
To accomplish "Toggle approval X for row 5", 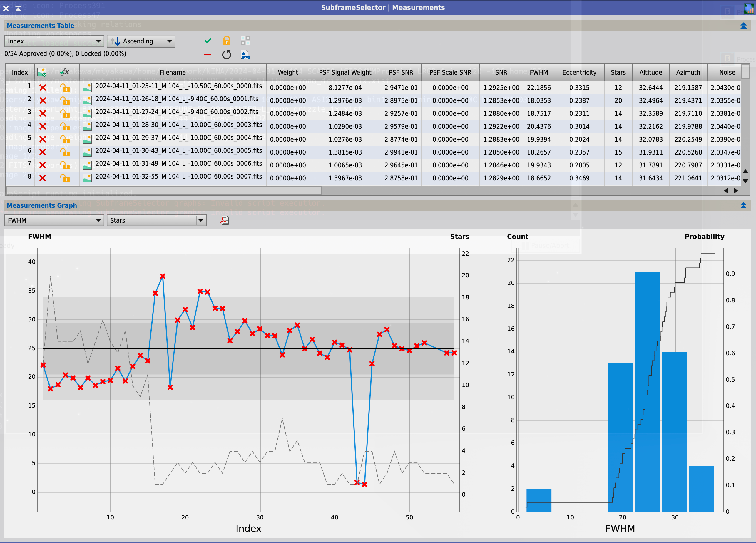I will pyautogui.click(x=43, y=139).
